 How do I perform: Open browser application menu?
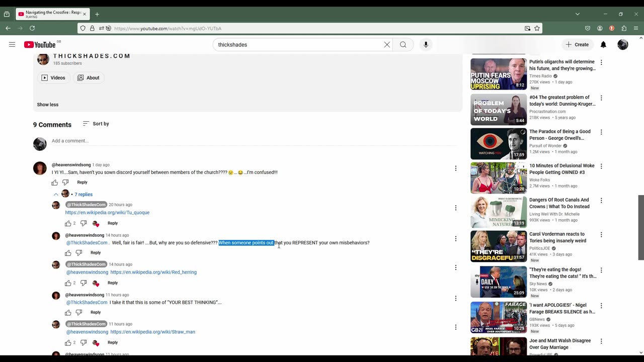pos(636,28)
